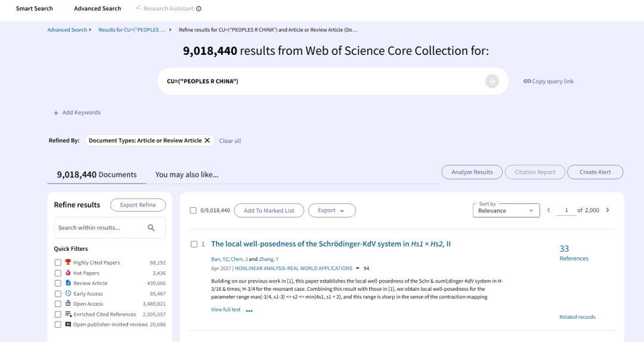The width and height of the screenshot is (644, 342).
Task: Click Clear all refinements
Action: [230, 141]
